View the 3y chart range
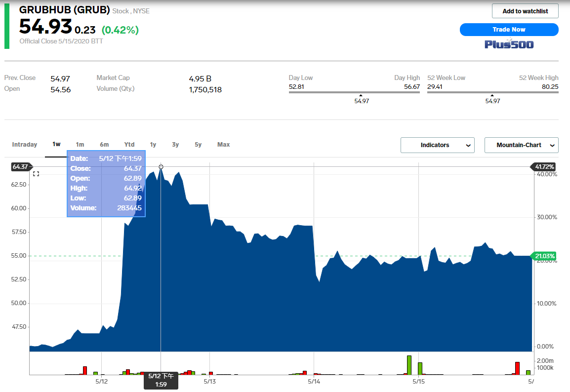Image resolution: width=570 pixels, height=392 pixels. 175,145
